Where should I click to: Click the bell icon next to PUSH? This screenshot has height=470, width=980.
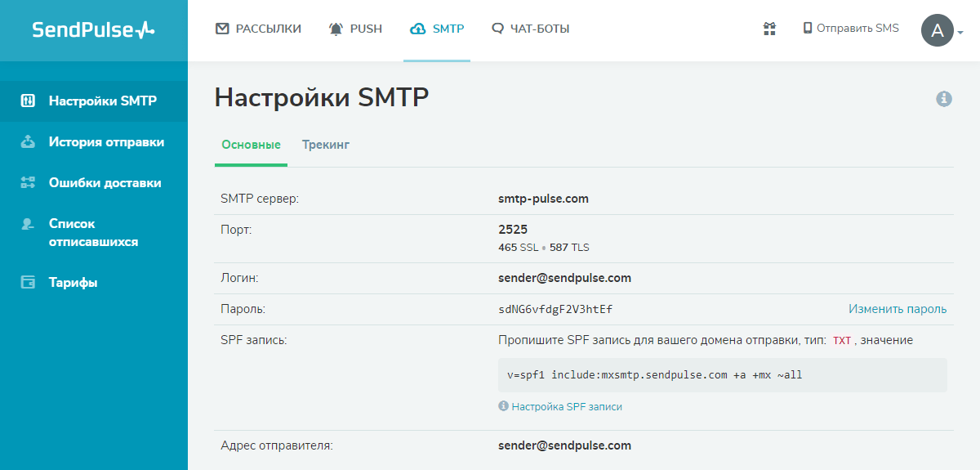pyautogui.click(x=336, y=29)
